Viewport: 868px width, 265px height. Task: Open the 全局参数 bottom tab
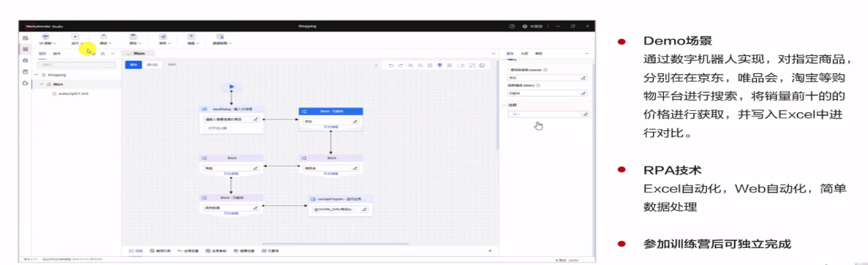click(x=215, y=251)
